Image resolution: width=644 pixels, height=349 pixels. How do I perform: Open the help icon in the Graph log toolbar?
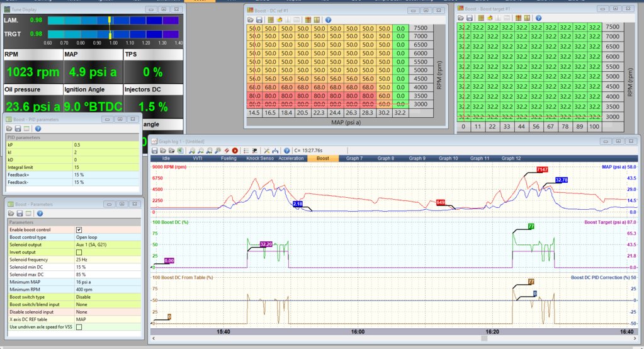(x=286, y=151)
